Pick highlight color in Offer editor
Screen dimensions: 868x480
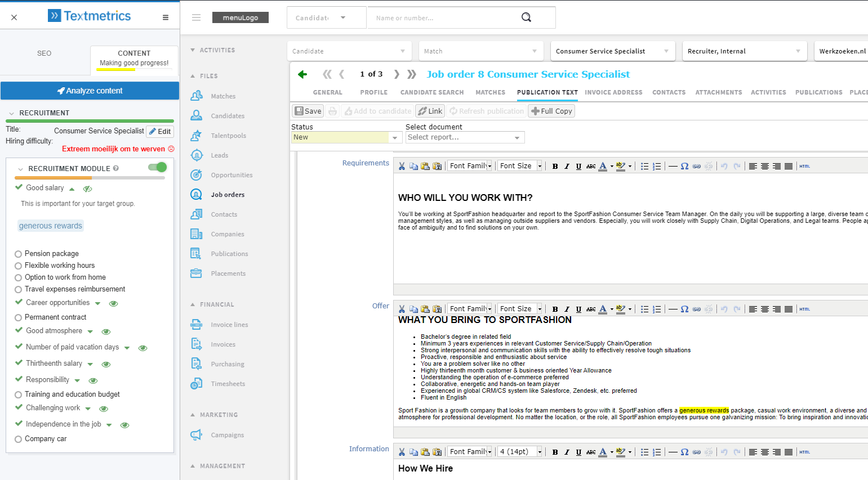620,309
